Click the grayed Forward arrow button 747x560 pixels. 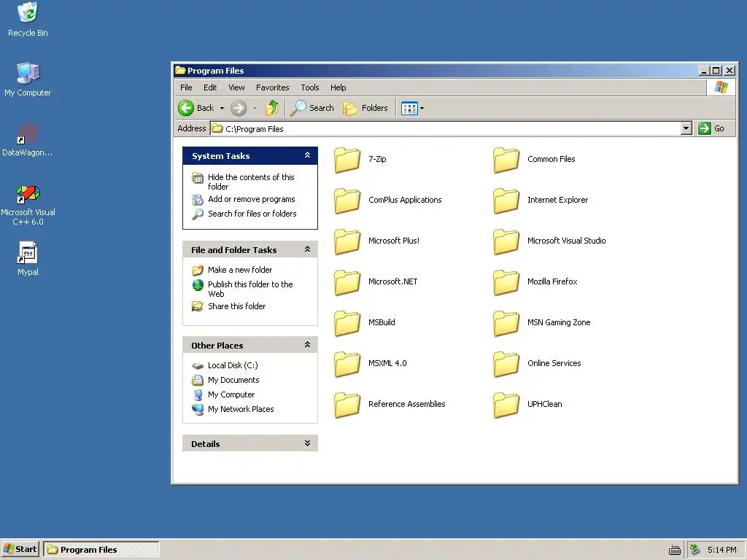point(239,108)
